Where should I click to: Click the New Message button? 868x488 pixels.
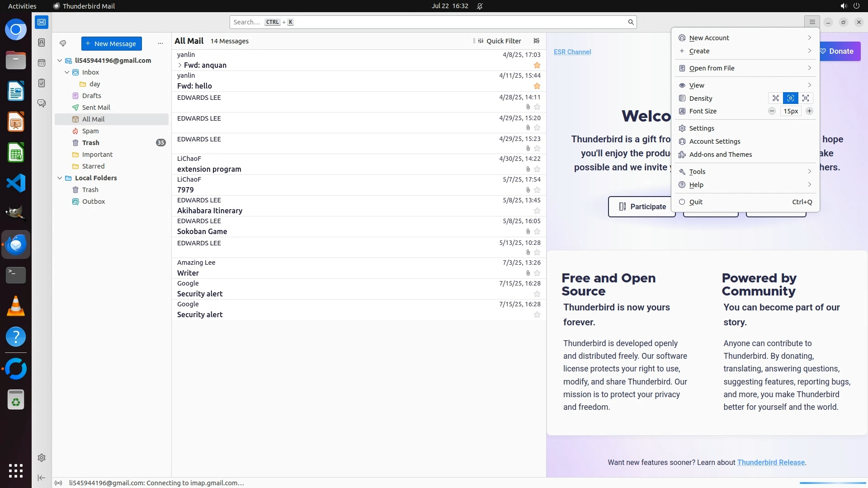[111, 43]
